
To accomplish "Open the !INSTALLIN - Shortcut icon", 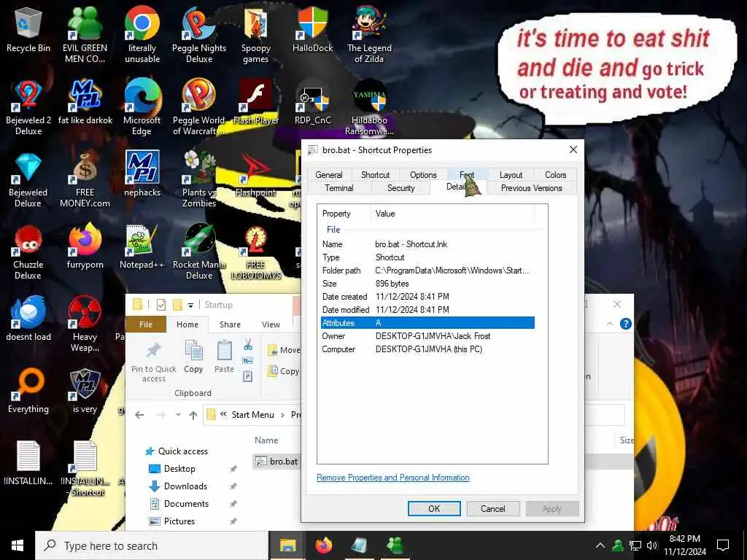I will pyautogui.click(x=86, y=469).
